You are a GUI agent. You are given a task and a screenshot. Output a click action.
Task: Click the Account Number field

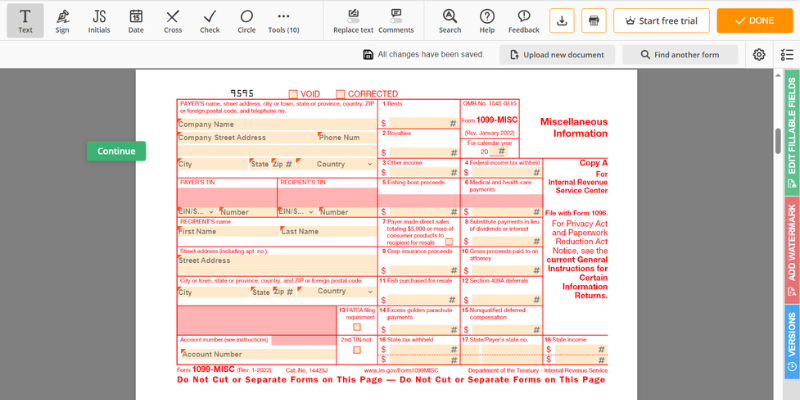258,354
